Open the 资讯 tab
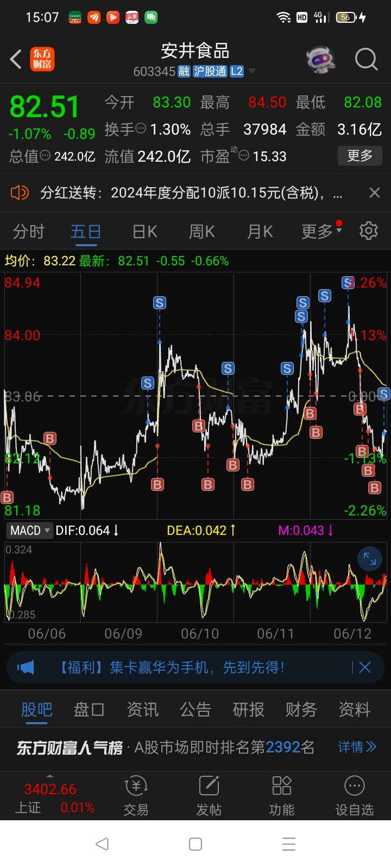The height and width of the screenshot is (868, 391). pos(142,710)
